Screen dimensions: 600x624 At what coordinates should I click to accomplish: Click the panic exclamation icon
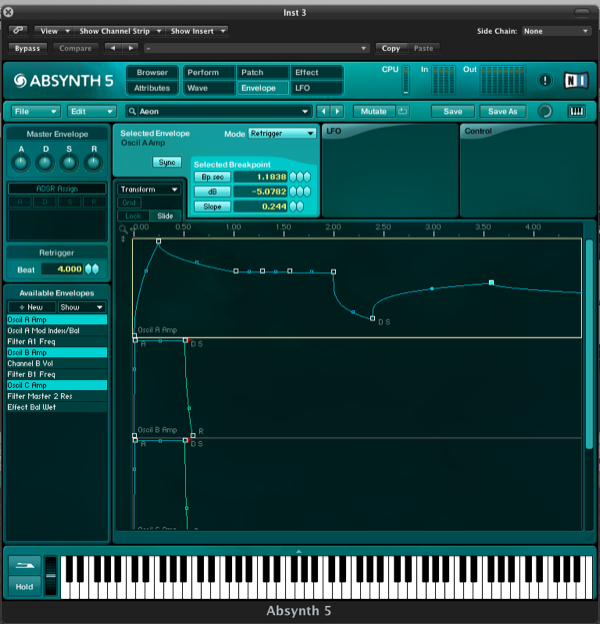click(545, 81)
